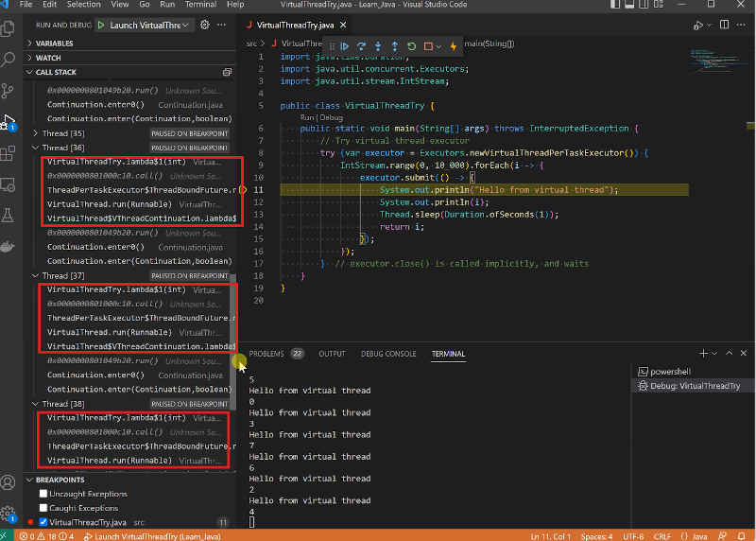Click the call stack panel scrollbar
Screen dimensions: 756x541
232,341
